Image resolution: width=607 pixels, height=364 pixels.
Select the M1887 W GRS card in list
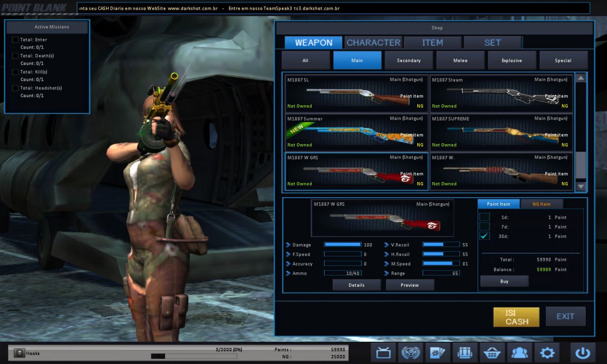click(357, 171)
